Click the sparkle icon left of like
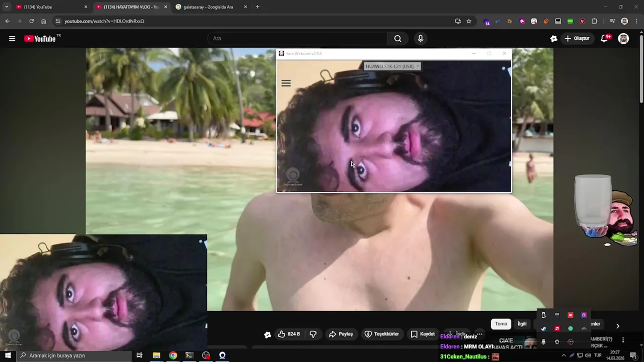This screenshot has width=644, height=362. pos(268,334)
